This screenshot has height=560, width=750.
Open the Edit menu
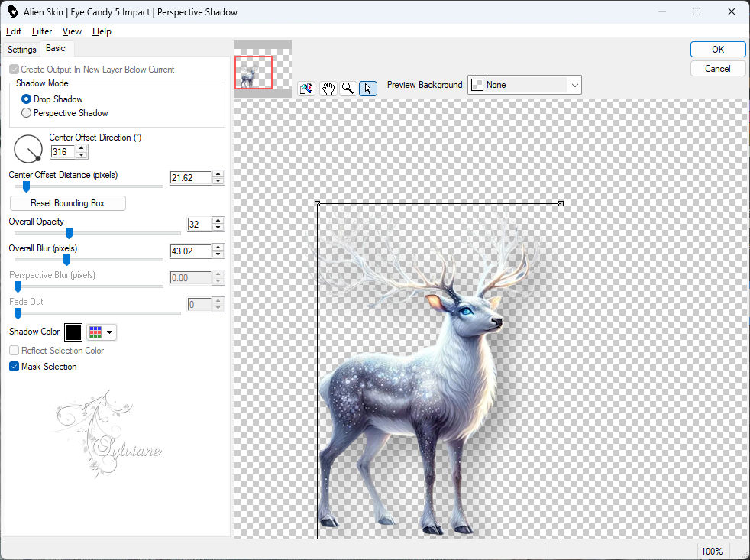click(14, 31)
